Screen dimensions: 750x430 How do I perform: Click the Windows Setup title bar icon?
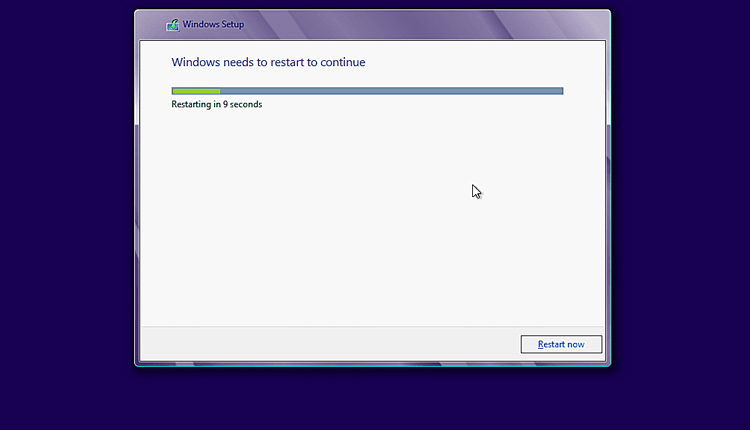pyautogui.click(x=173, y=25)
